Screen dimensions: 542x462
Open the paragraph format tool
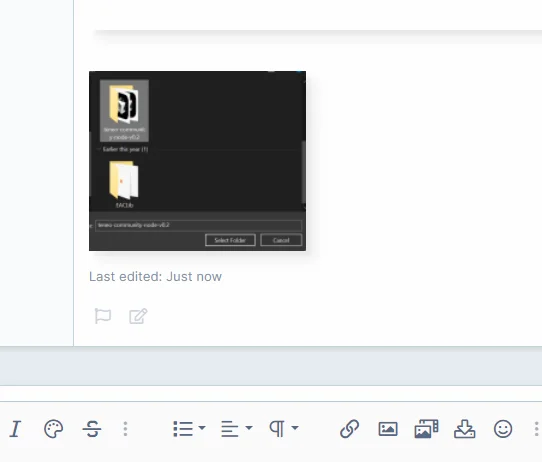point(277,429)
